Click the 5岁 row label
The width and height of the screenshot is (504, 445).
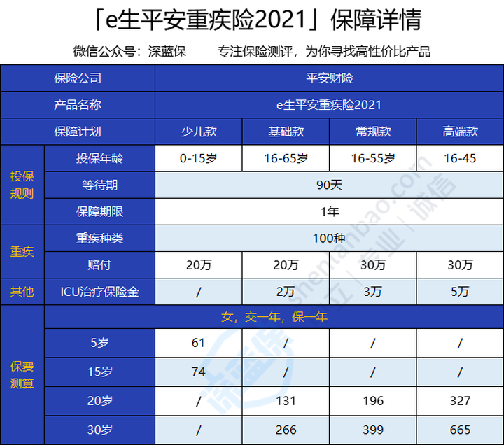99,343
